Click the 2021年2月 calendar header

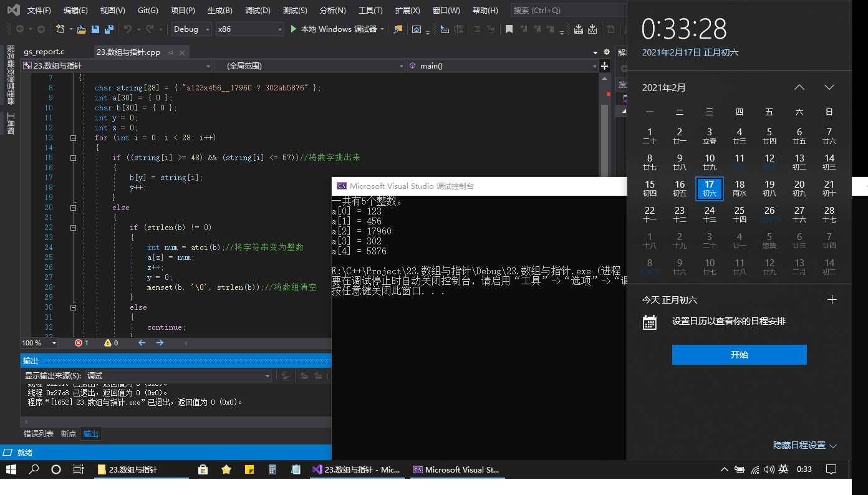[664, 88]
